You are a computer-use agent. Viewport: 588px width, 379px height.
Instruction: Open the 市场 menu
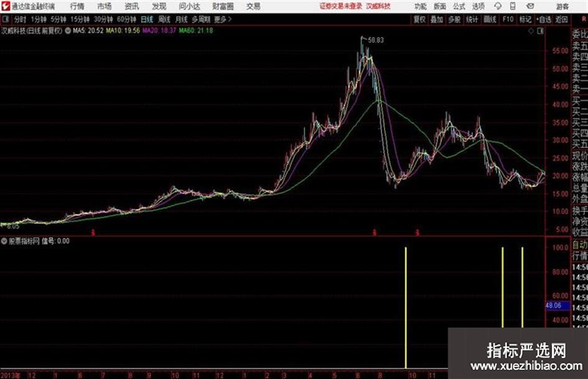pos(105,6)
